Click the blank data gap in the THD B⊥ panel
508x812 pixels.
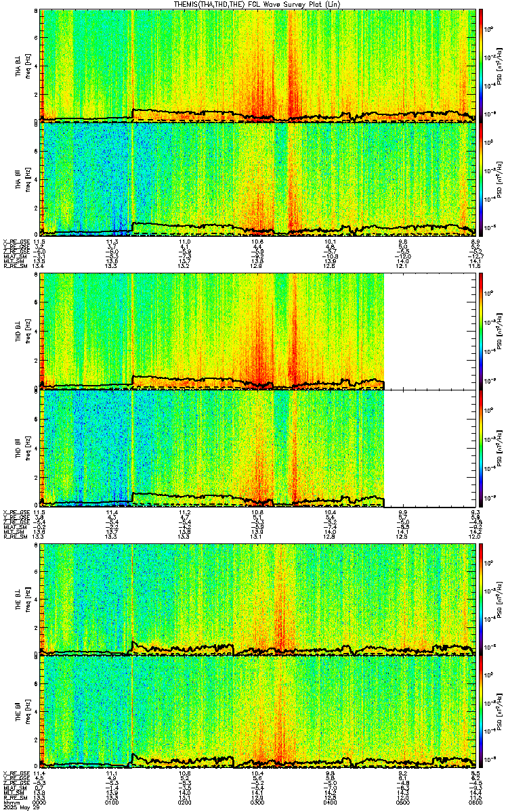pos(430,331)
